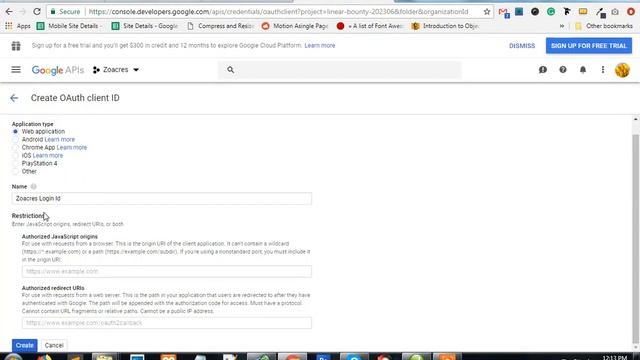
Task: Open notifications bell
Action: 583,70
